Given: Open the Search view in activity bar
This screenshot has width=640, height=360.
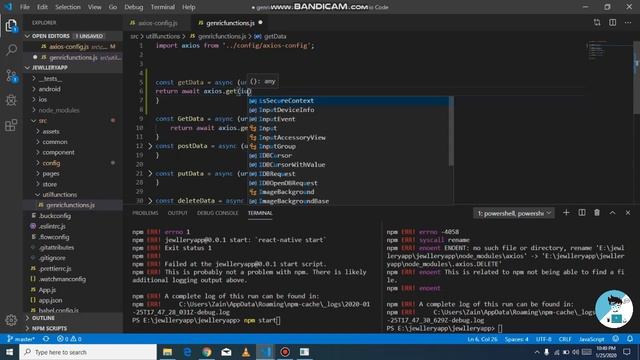Looking at the screenshot, I should 11,50.
